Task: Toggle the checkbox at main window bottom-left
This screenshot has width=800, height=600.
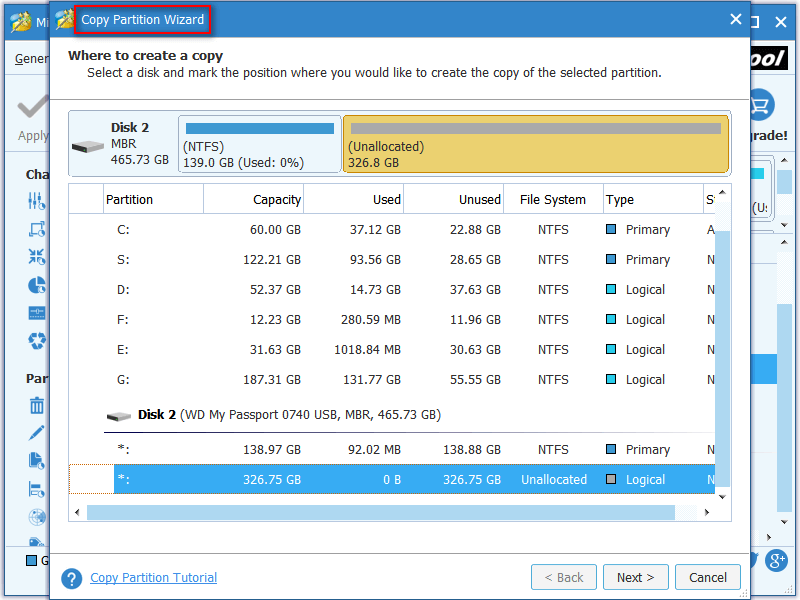Action: 31,561
